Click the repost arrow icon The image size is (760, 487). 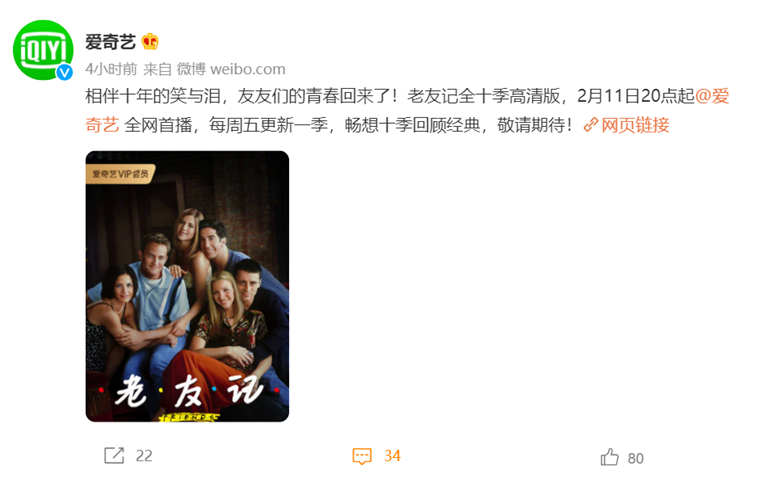tap(114, 456)
